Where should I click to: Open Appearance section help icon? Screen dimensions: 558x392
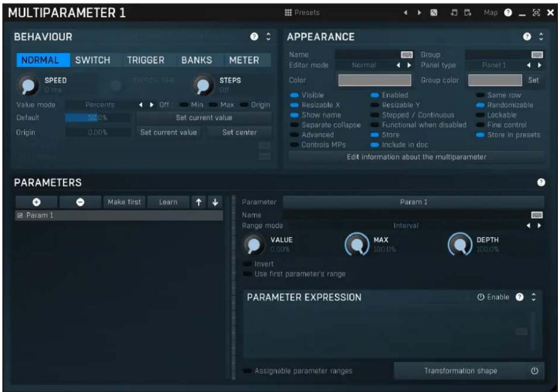(x=527, y=37)
